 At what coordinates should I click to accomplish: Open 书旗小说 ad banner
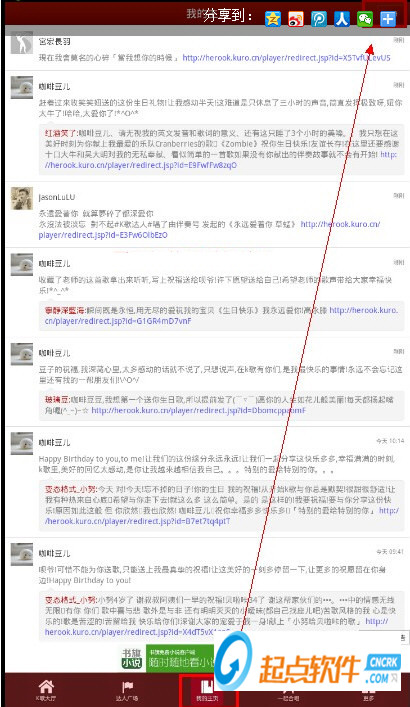point(169,658)
